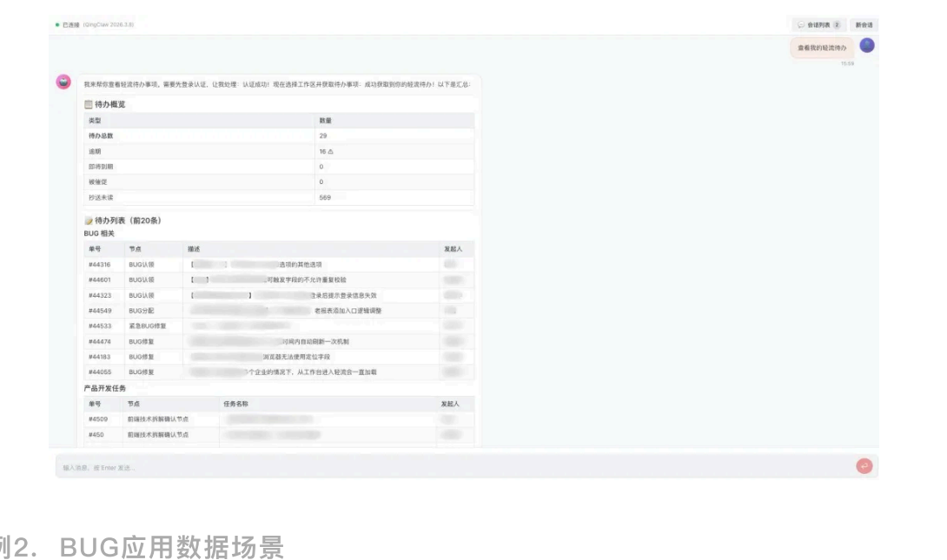Click the purple user avatar
The height and width of the screenshot is (560, 947).
tap(868, 47)
